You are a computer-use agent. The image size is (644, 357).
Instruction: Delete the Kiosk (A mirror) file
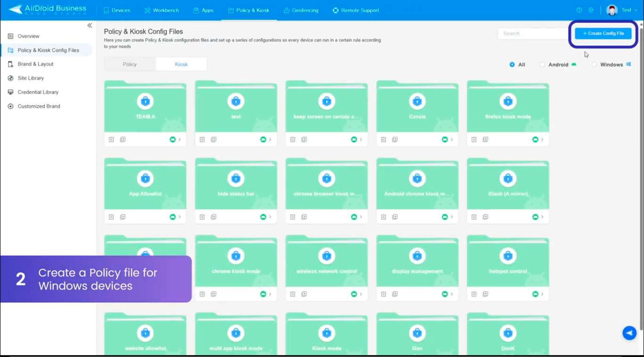point(474,217)
